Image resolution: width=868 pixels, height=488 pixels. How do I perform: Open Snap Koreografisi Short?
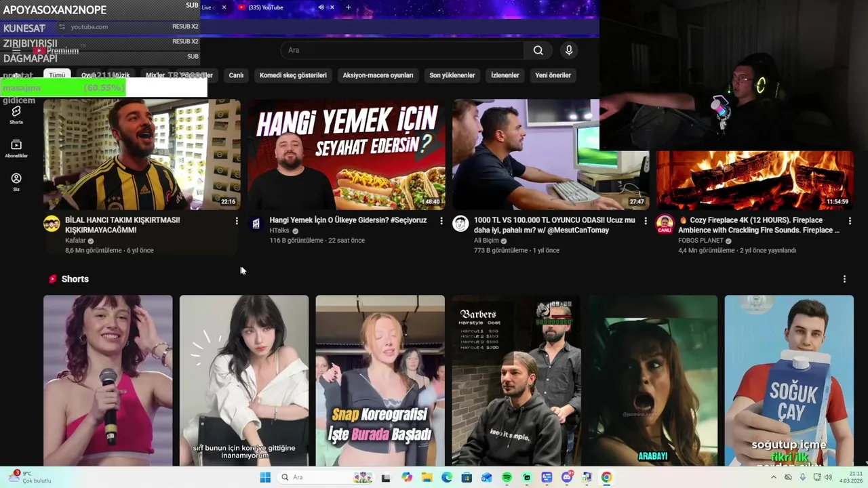point(380,380)
